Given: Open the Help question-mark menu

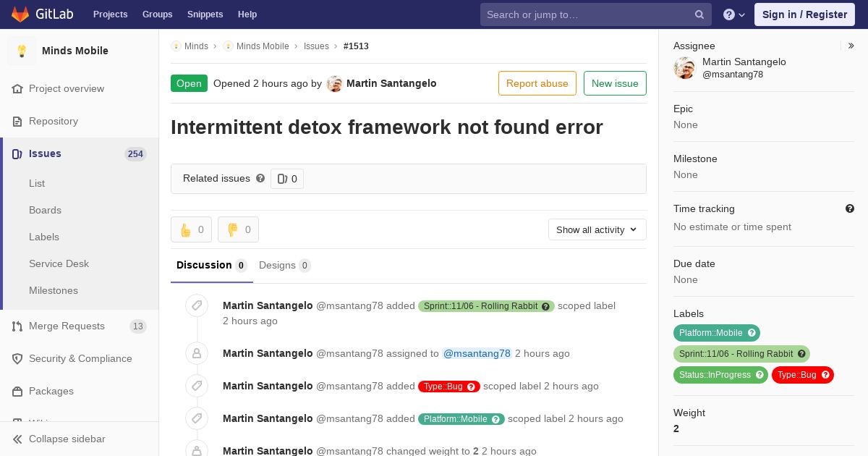Looking at the screenshot, I should pos(734,14).
